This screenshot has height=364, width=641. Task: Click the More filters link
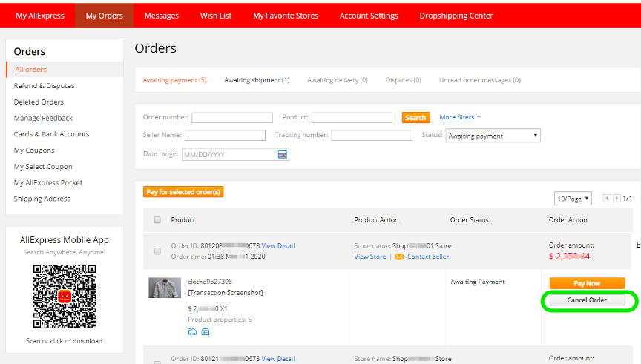(456, 117)
